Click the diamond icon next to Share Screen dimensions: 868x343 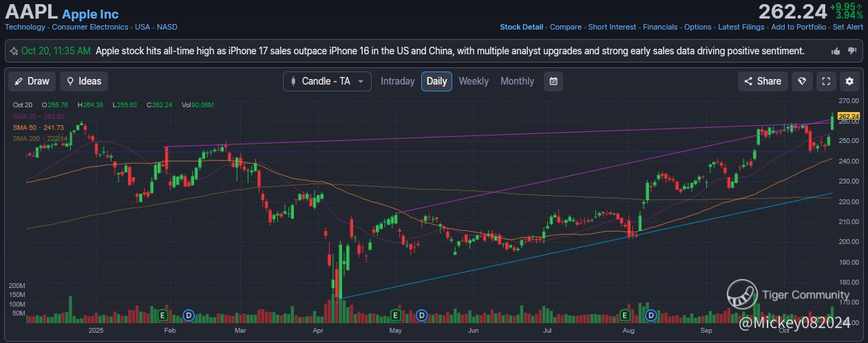pos(801,81)
